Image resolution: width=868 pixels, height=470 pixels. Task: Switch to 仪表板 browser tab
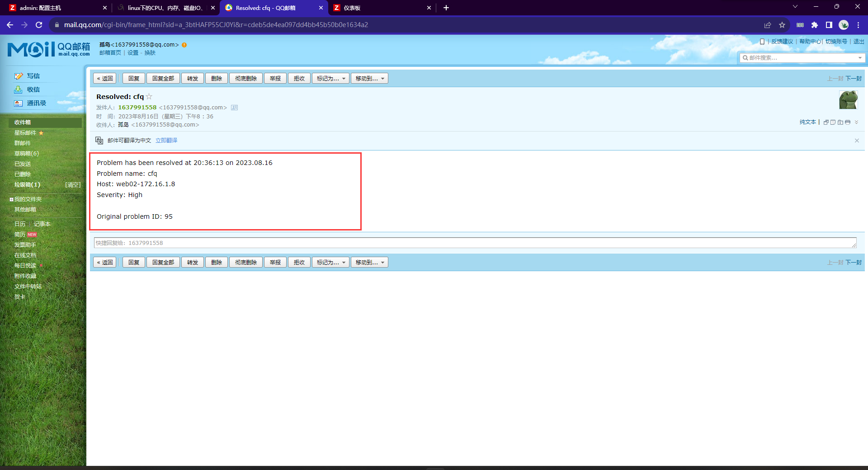tap(382, 8)
